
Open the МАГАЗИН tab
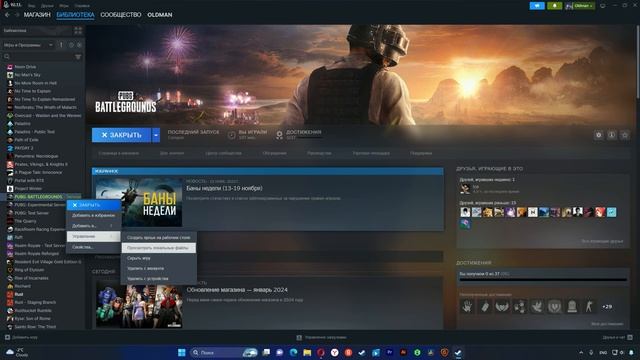click(x=37, y=15)
